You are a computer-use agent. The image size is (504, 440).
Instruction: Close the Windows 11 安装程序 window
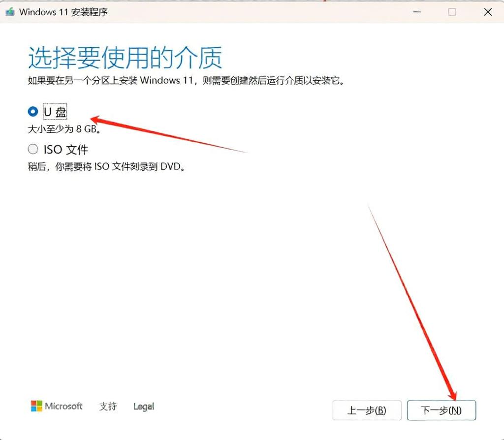click(x=488, y=12)
